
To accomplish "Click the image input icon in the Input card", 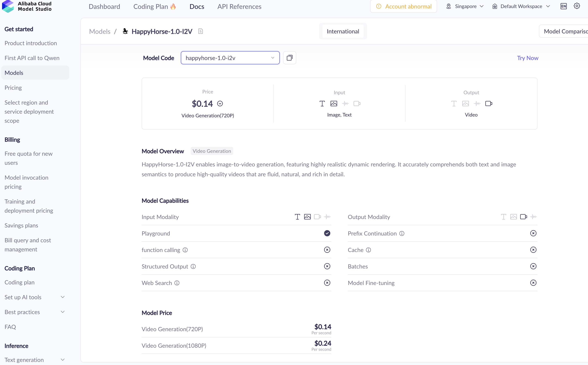I will 334,104.
